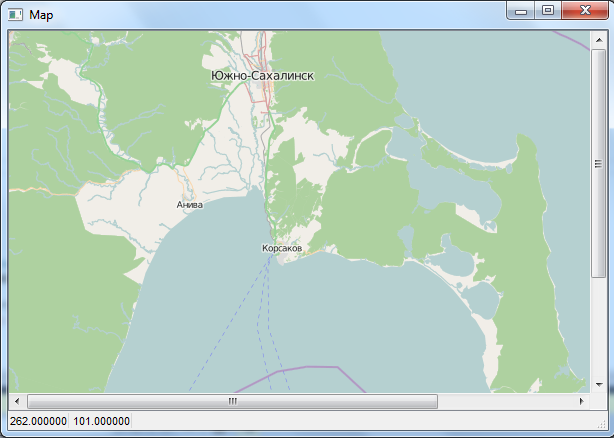Click the Южно-Сахалинск city label on map
Screen dimensions: 614x440
click(262, 75)
